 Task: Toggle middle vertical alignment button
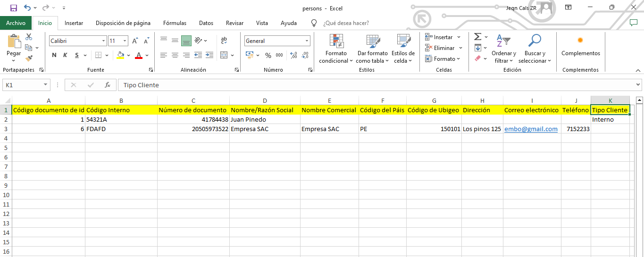pos(175,41)
